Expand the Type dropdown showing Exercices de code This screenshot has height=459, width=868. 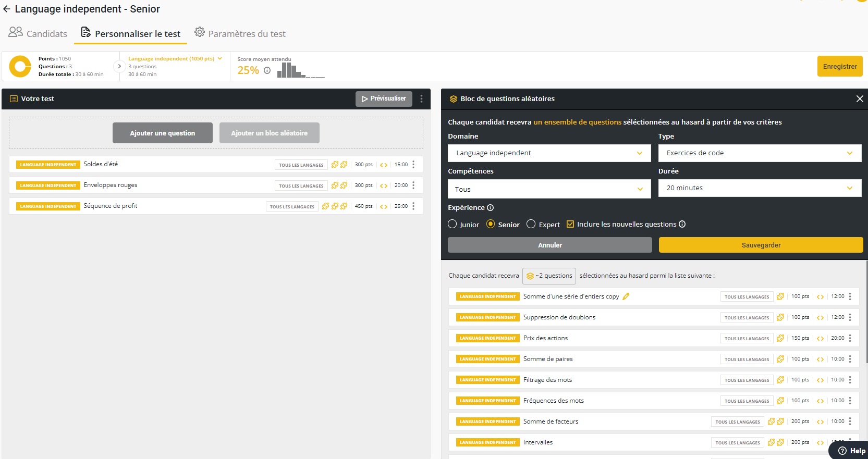click(760, 153)
